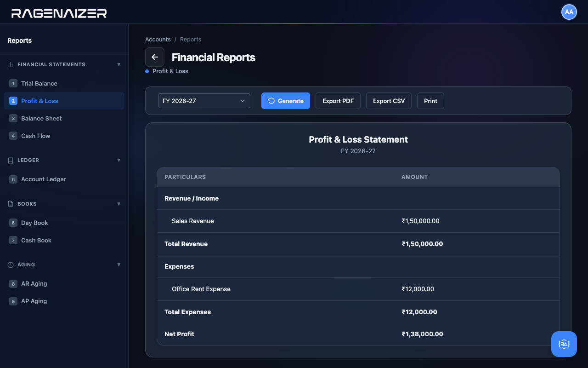
Task: Click the Expenses section heading
Action: coord(179,266)
